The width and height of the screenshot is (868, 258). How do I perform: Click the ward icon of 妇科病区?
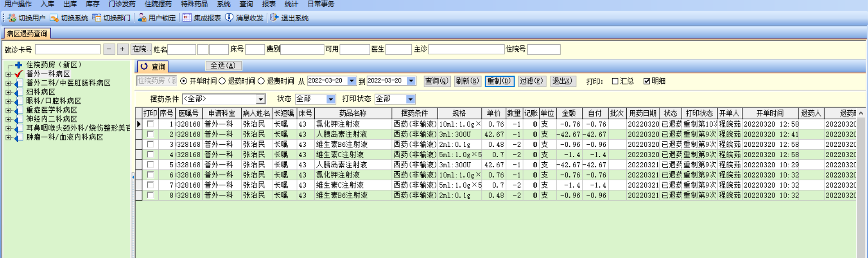(x=19, y=92)
